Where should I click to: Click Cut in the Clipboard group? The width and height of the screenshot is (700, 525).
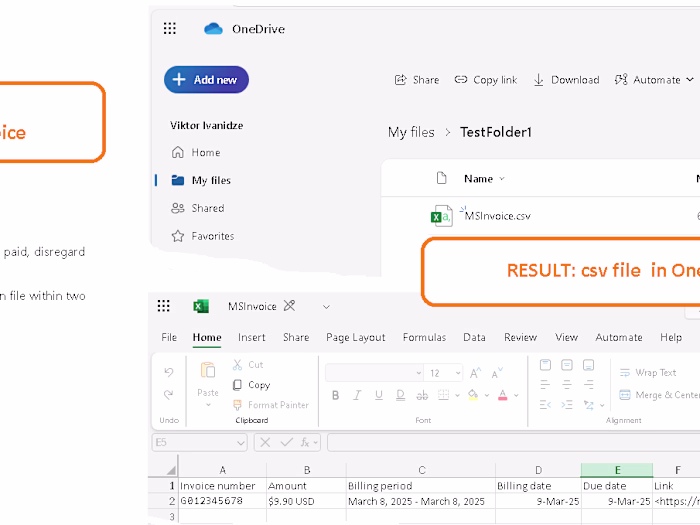[x=248, y=365]
